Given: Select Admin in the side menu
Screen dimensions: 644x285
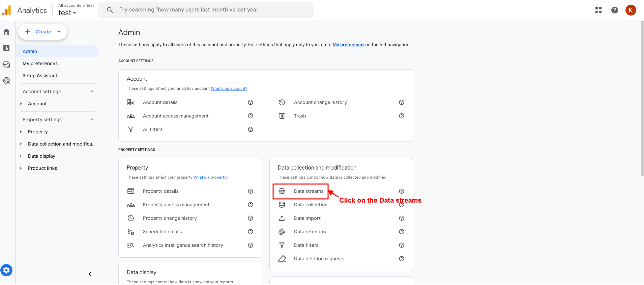Looking at the screenshot, I should [x=57, y=51].
